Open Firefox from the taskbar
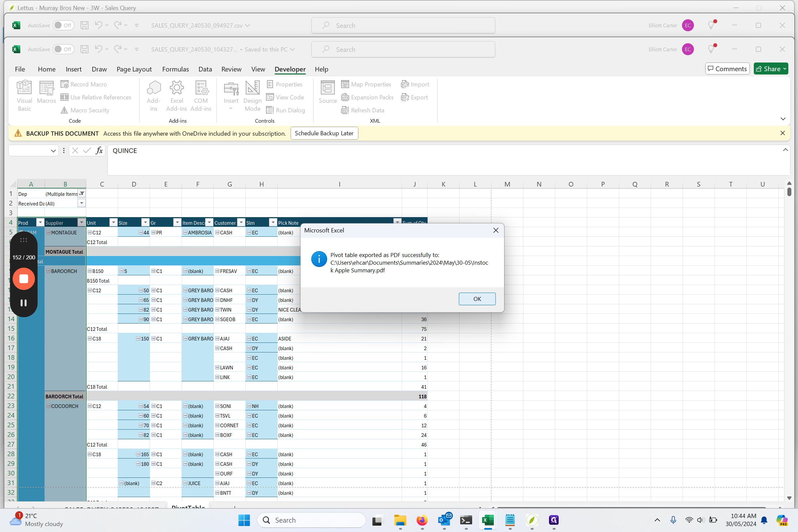798x532 pixels. pos(422,520)
